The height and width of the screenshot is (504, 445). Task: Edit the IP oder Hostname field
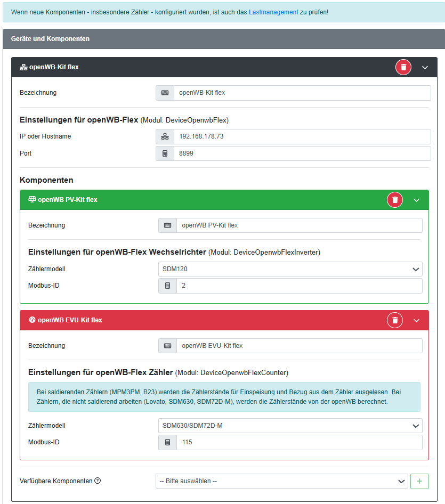click(x=302, y=136)
